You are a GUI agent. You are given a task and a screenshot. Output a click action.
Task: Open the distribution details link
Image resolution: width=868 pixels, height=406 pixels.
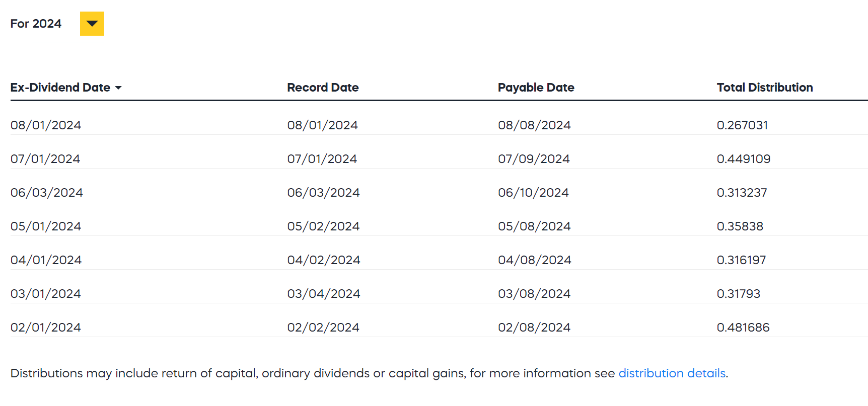coord(672,373)
